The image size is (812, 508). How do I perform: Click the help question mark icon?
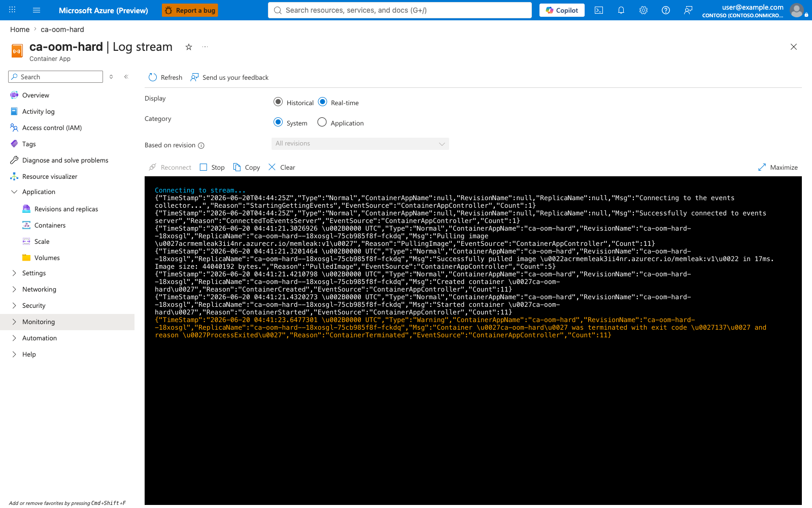pos(666,10)
